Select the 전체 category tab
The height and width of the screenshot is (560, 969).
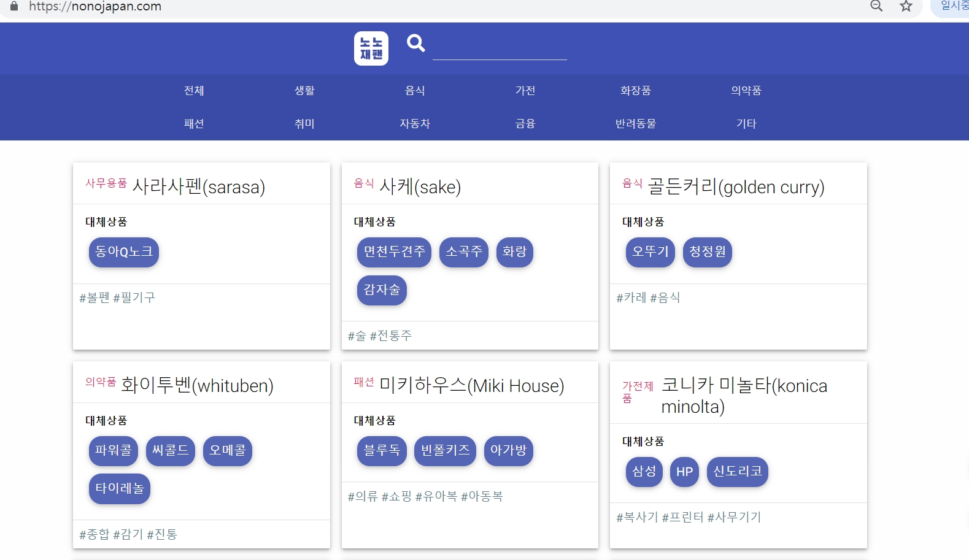194,91
